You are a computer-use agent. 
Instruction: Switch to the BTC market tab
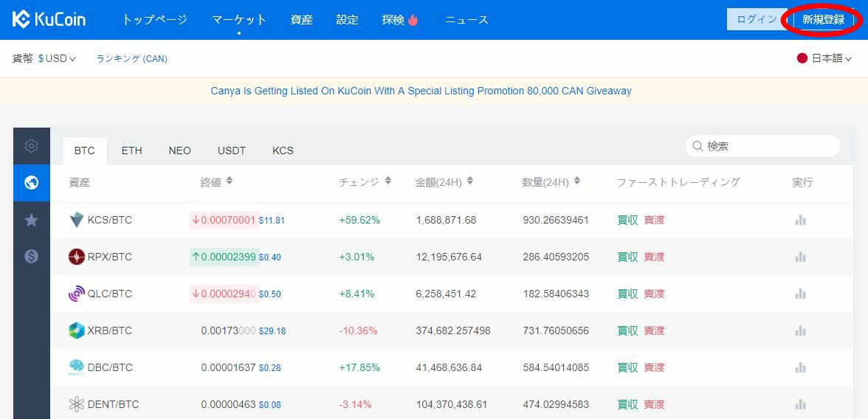coord(85,150)
